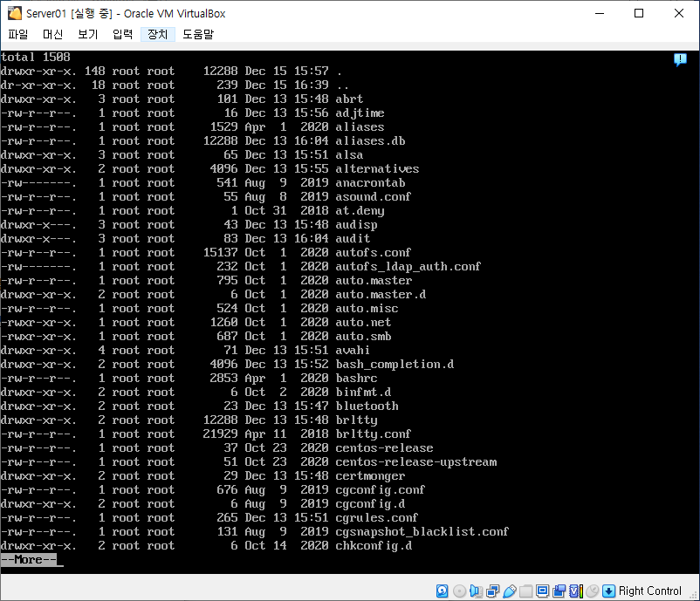Click the display settings status icon

point(542,591)
